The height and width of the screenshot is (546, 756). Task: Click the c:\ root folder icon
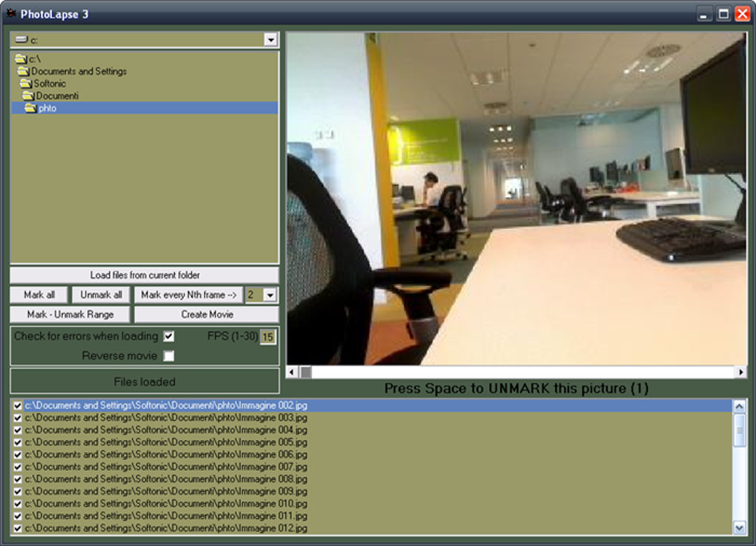coord(21,59)
